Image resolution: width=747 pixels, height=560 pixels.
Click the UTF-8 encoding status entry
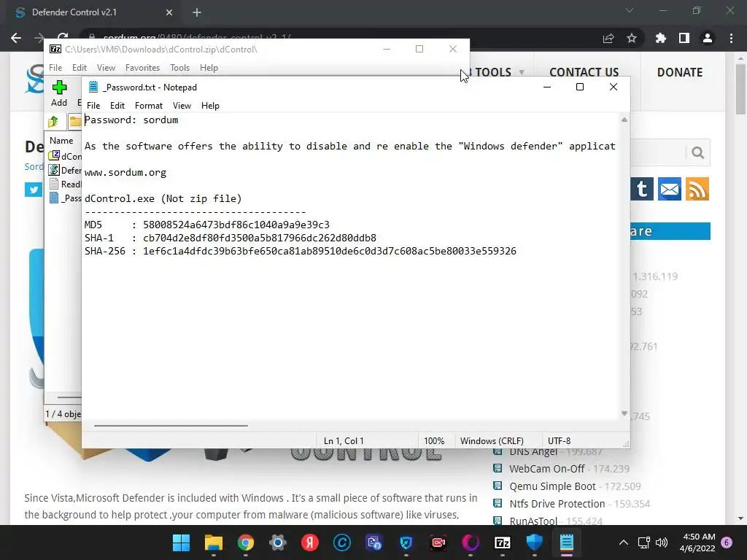(560, 441)
